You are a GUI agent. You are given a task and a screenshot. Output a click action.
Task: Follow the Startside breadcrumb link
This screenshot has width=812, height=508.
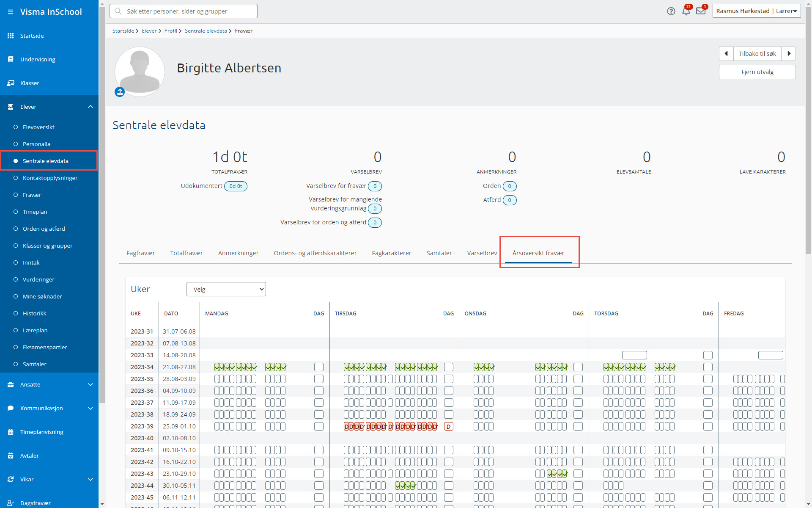point(123,31)
